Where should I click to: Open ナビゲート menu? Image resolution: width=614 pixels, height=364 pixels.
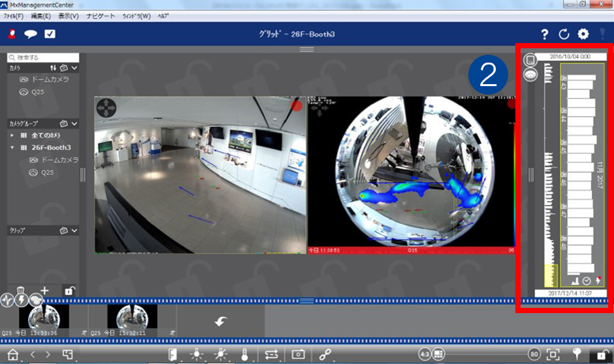coord(101,16)
